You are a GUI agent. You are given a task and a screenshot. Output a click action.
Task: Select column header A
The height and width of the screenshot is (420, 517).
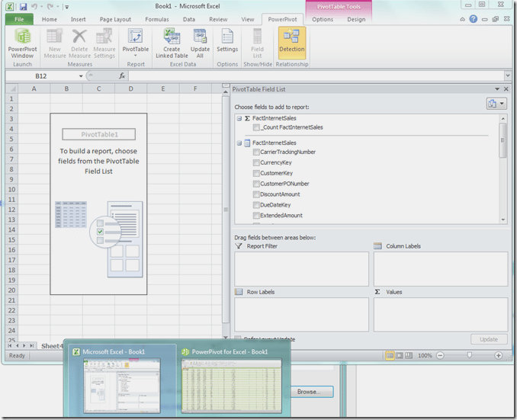click(34, 88)
